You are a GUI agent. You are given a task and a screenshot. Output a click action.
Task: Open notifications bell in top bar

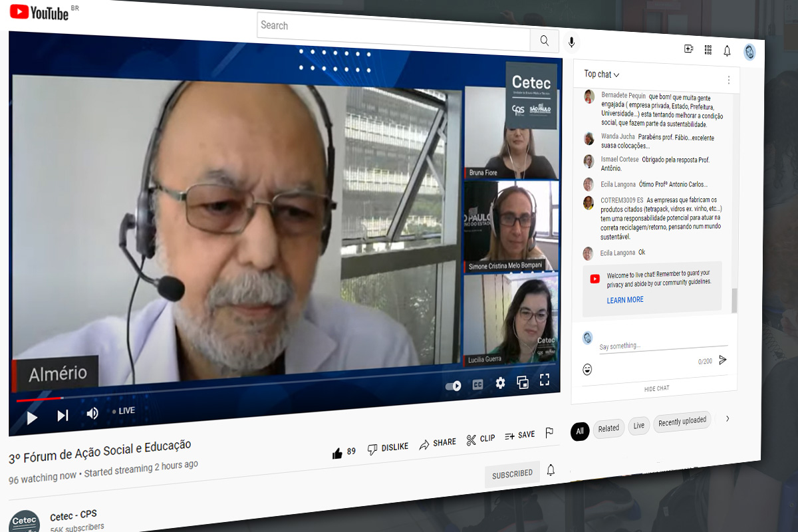[x=727, y=51]
